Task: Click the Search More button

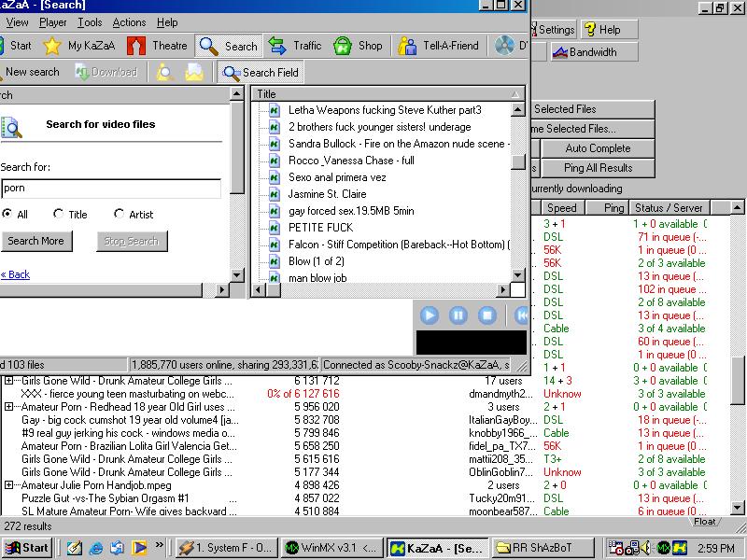Action: pyautogui.click(x=35, y=241)
